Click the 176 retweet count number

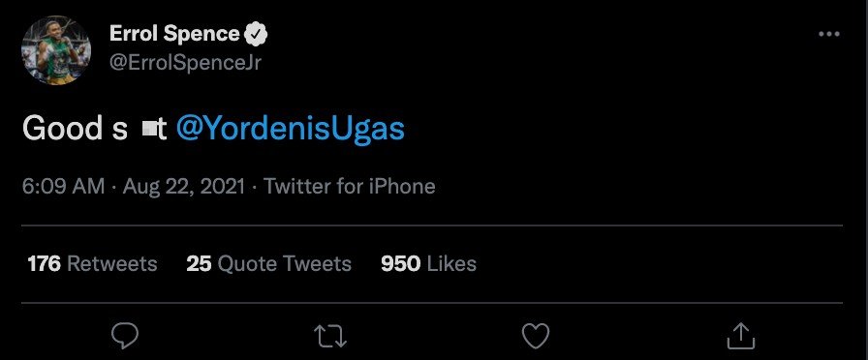point(45,264)
